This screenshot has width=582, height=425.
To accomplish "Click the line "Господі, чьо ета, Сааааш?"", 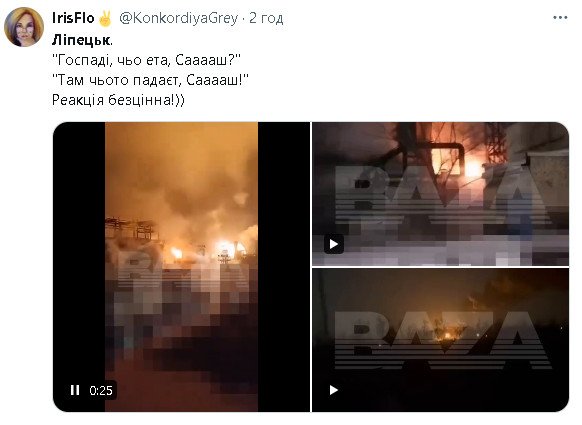I will 146,60.
